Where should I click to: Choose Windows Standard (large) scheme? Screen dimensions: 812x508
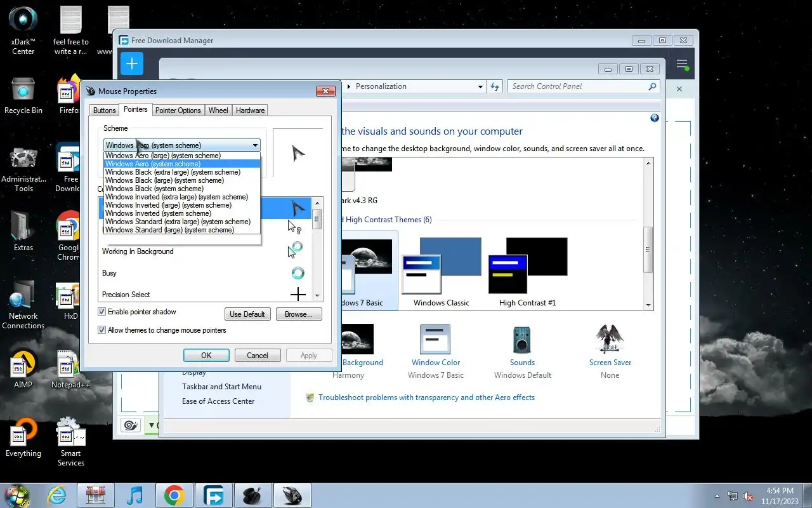(181, 230)
